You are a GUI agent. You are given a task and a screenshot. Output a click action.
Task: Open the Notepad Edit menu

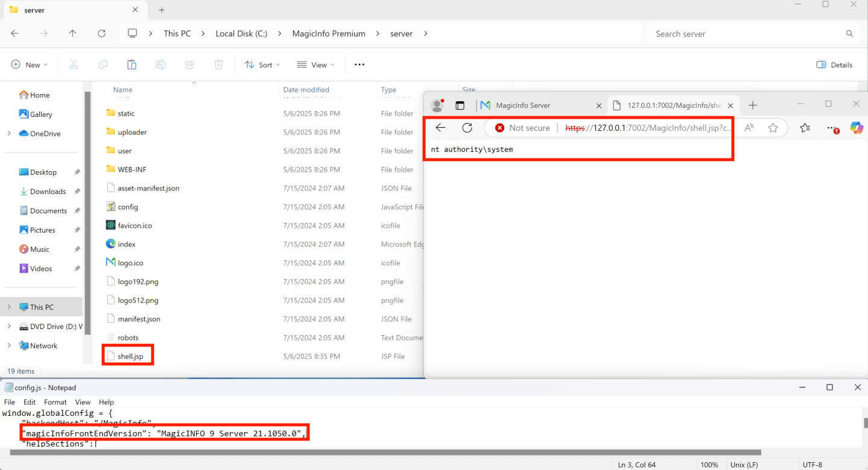(30, 402)
